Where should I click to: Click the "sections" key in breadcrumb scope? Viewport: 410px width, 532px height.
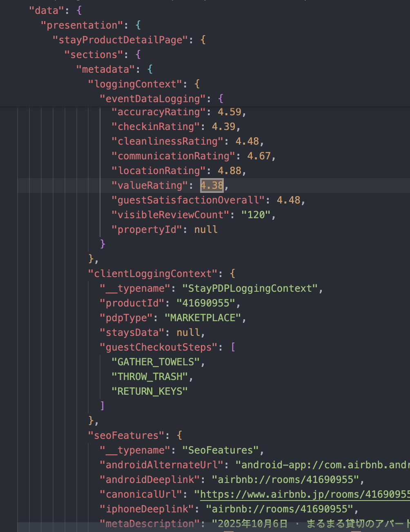(x=94, y=55)
